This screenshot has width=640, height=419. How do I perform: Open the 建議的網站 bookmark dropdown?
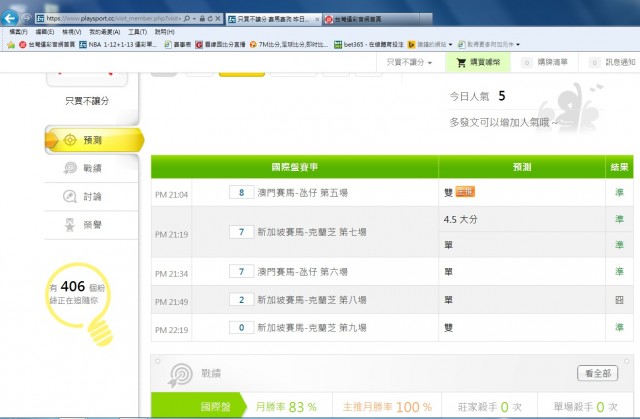click(x=406, y=44)
